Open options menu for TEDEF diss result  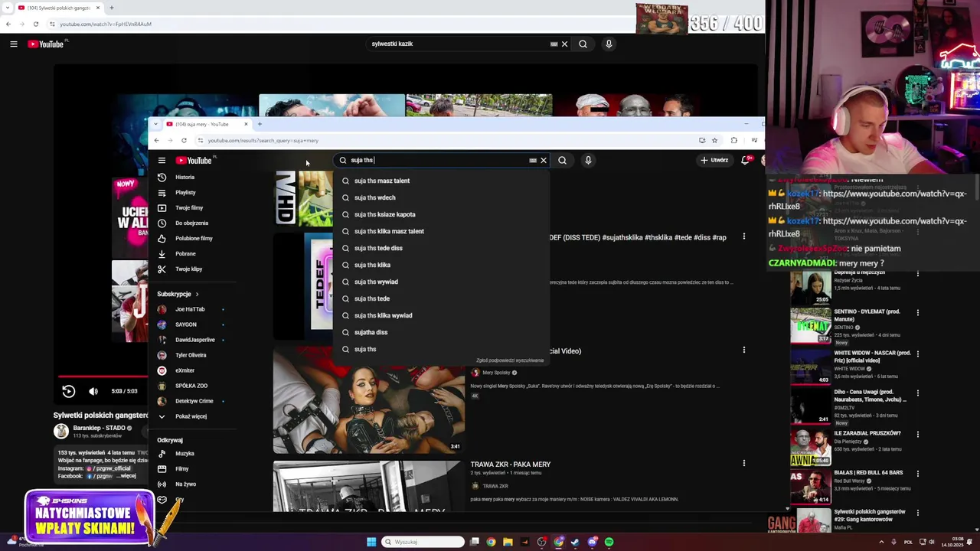(743, 237)
